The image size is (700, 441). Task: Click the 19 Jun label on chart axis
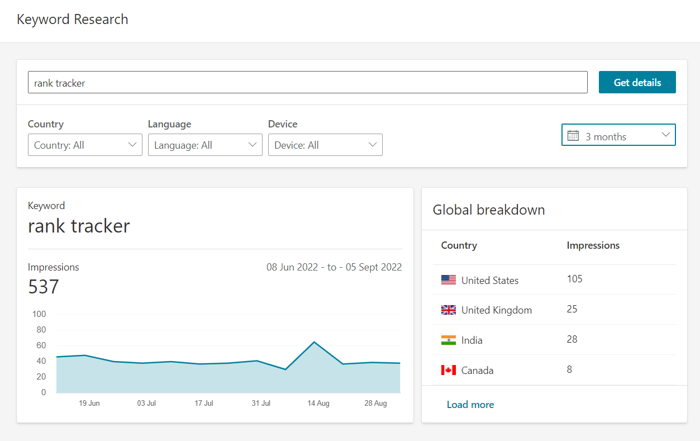click(89, 403)
